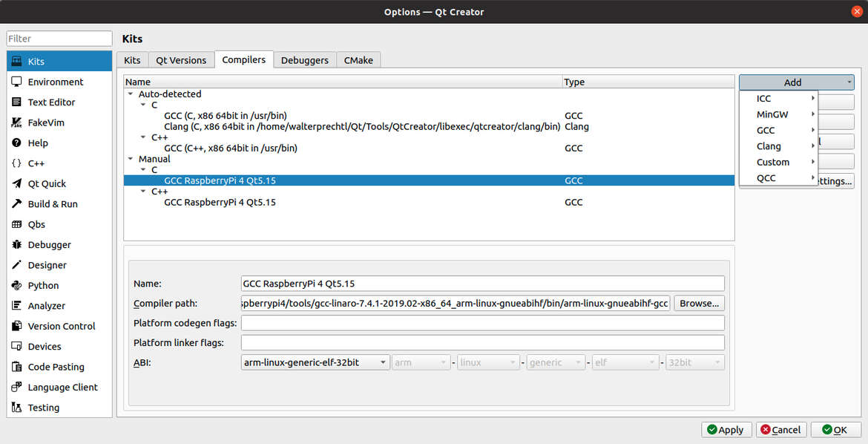Open Help settings question-mark icon
Screen dimensions: 868x444
click(16, 143)
